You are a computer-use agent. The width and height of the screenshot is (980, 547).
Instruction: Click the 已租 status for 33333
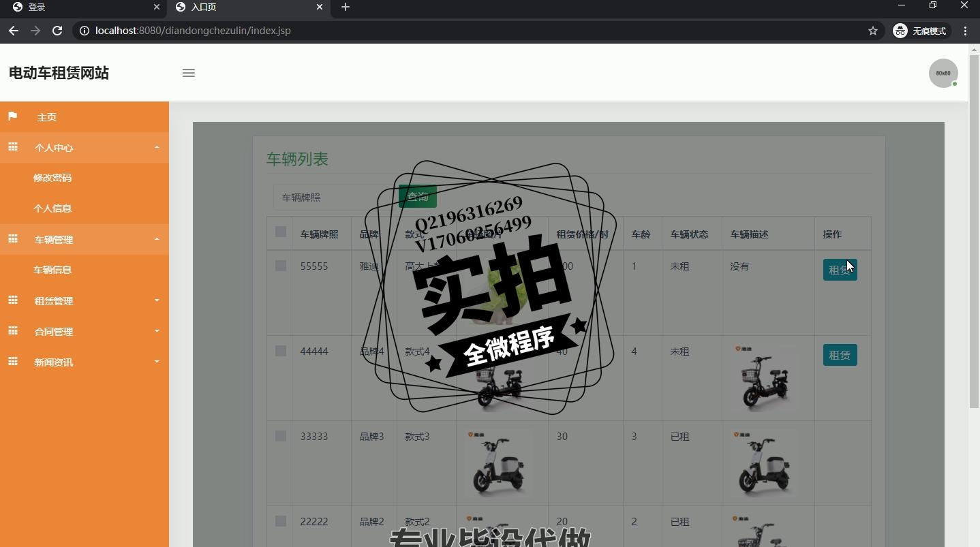[x=679, y=437]
